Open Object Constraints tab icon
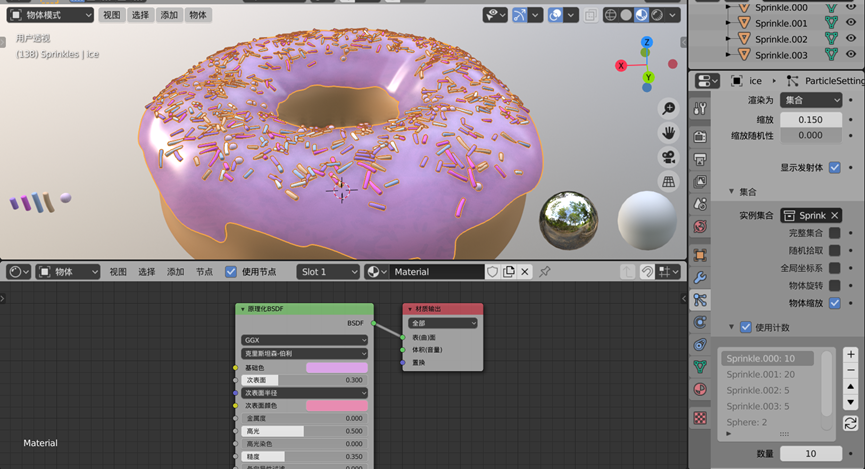The height and width of the screenshot is (469, 865). [700, 344]
